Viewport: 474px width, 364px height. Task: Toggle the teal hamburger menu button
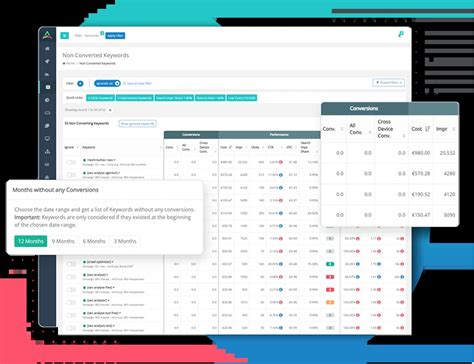click(x=65, y=35)
